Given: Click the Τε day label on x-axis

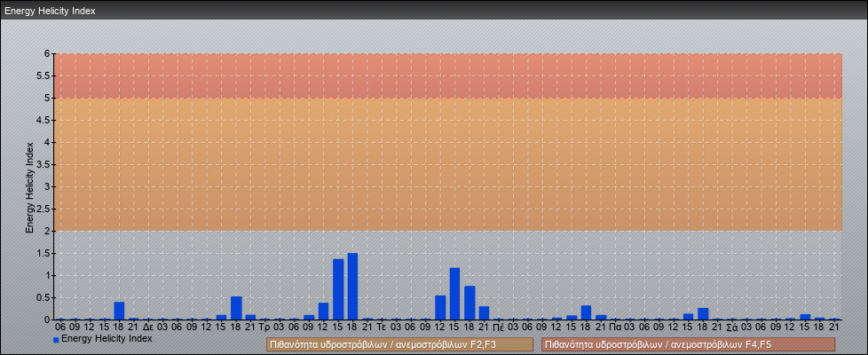Looking at the screenshot, I should [x=382, y=327].
